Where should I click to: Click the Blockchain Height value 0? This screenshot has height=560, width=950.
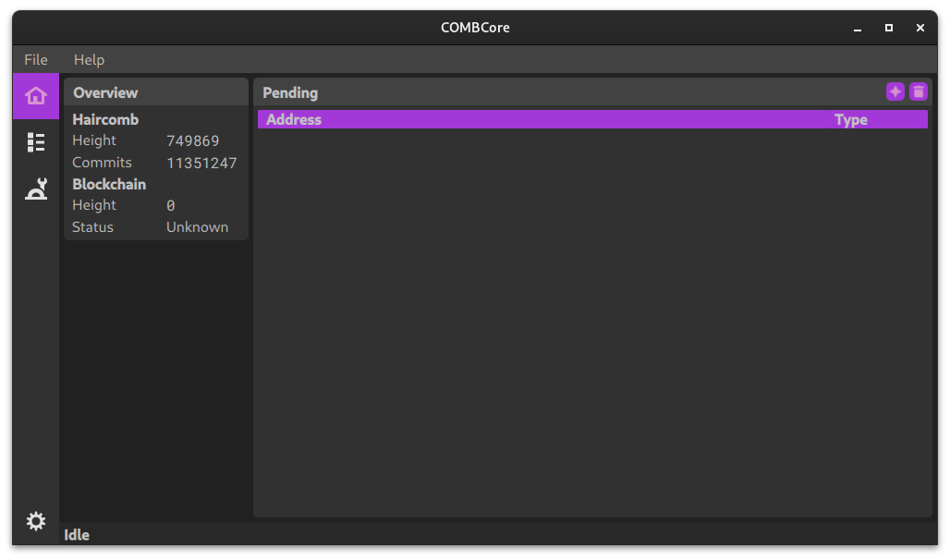coord(171,205)
